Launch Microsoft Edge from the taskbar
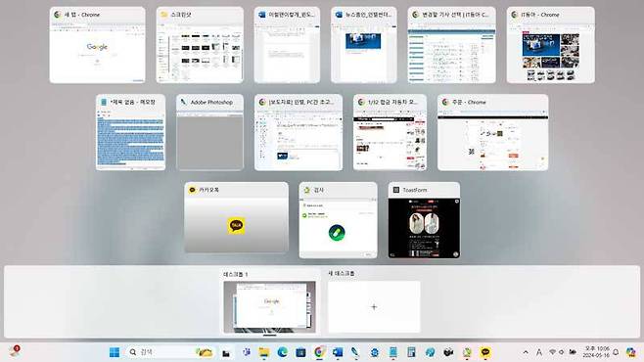 click(x=282, y=352)
